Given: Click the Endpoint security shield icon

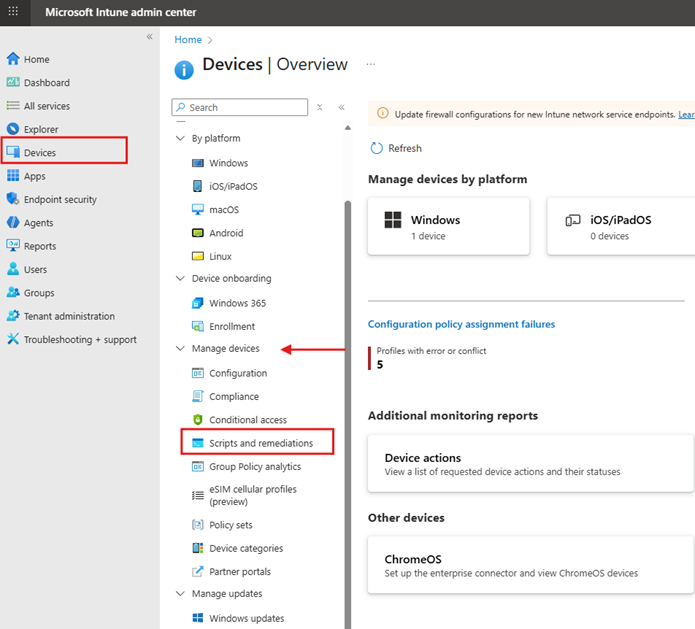Looking at the screenshot, I should pyautogui.click(x=13, y=199).
